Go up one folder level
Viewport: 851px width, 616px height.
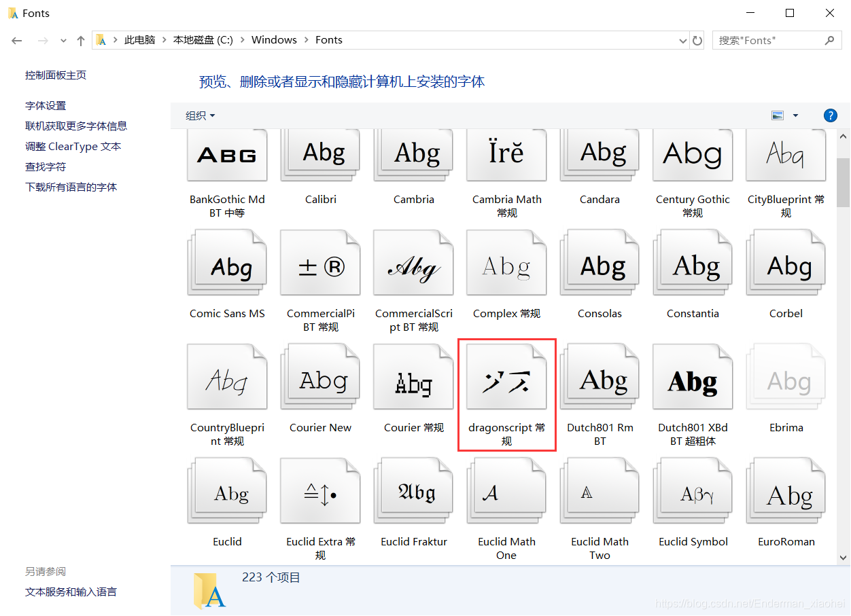[x=81, y=41]
